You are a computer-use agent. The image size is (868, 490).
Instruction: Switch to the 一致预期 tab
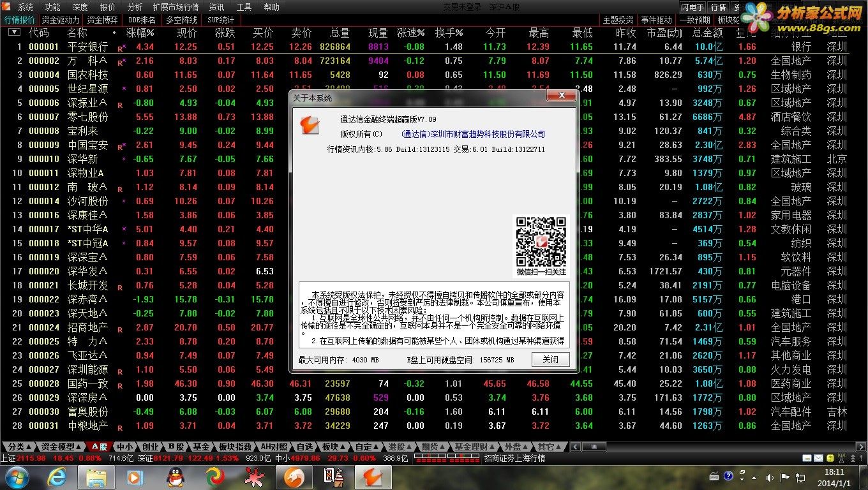coord(695,20)
